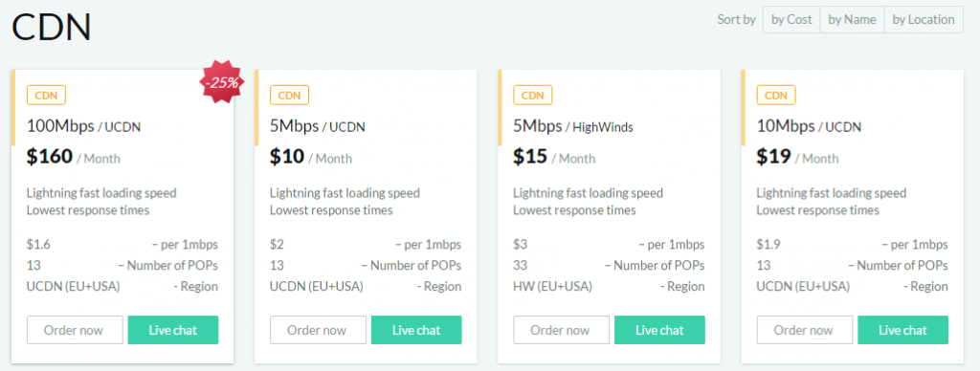Start Live chat for 10Mbps plan
The image size is (980, 371).
click(903, 330)
